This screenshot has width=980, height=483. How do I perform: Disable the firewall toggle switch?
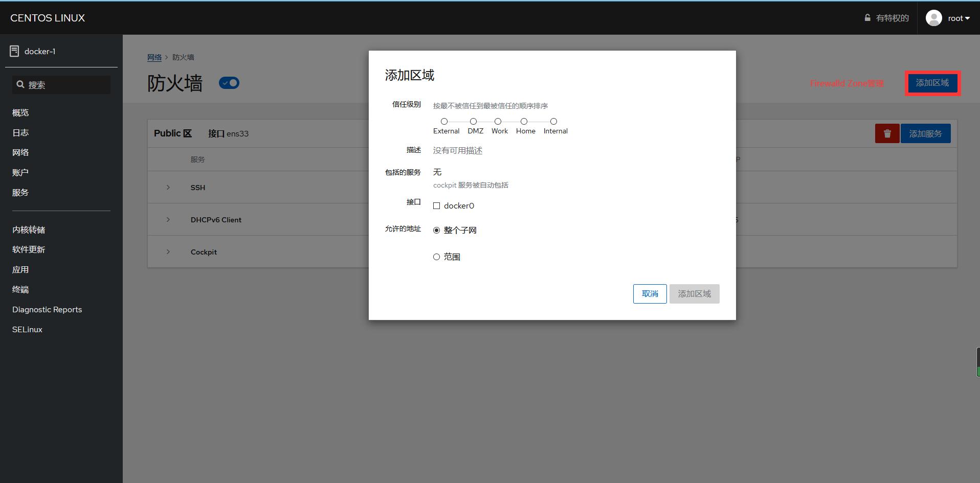pyautogui.click(x=229, y=82)
